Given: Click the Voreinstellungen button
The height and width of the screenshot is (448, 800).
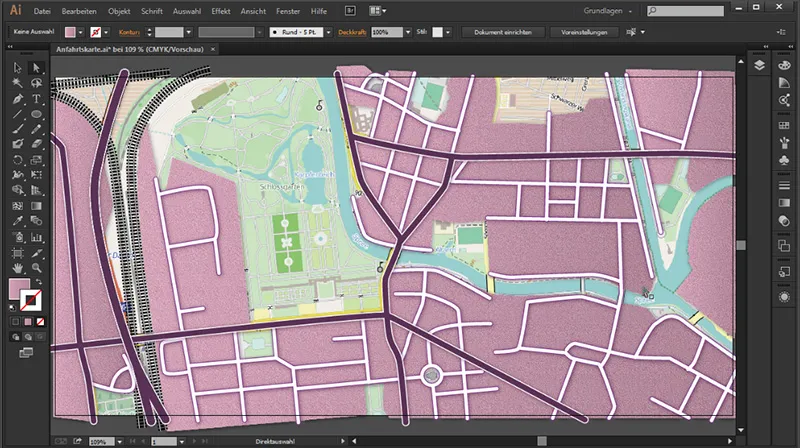Looking at the screenshot, I should tap(584, 32).
